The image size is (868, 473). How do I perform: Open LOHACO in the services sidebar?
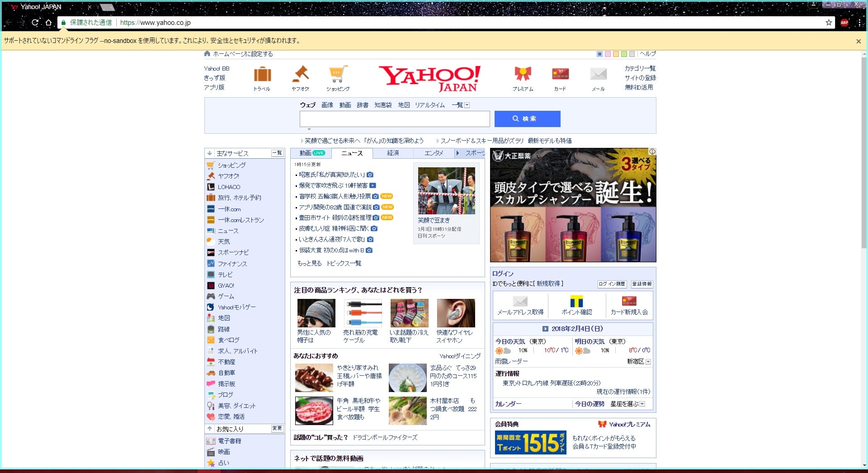coord(229,187)
